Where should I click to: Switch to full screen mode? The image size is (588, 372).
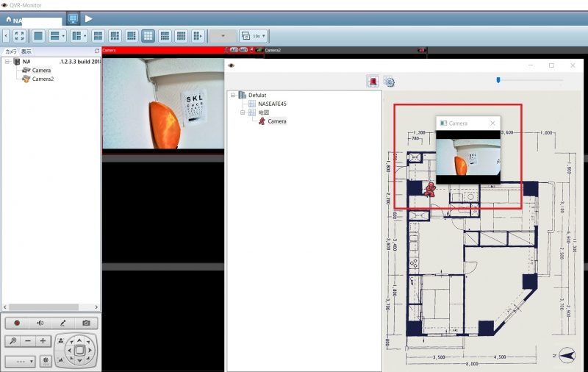click(x=20, y=36)
